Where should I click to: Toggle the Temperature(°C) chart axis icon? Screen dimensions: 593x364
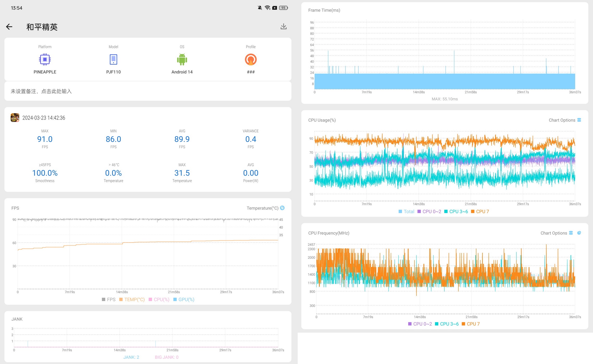[282, 208]
